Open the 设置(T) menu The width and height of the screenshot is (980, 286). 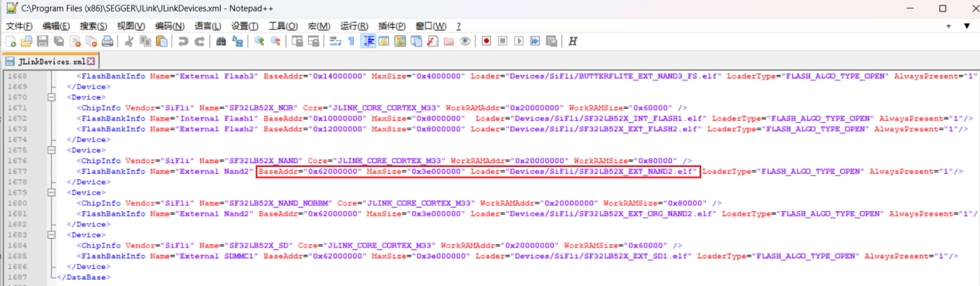click(245, 26)
